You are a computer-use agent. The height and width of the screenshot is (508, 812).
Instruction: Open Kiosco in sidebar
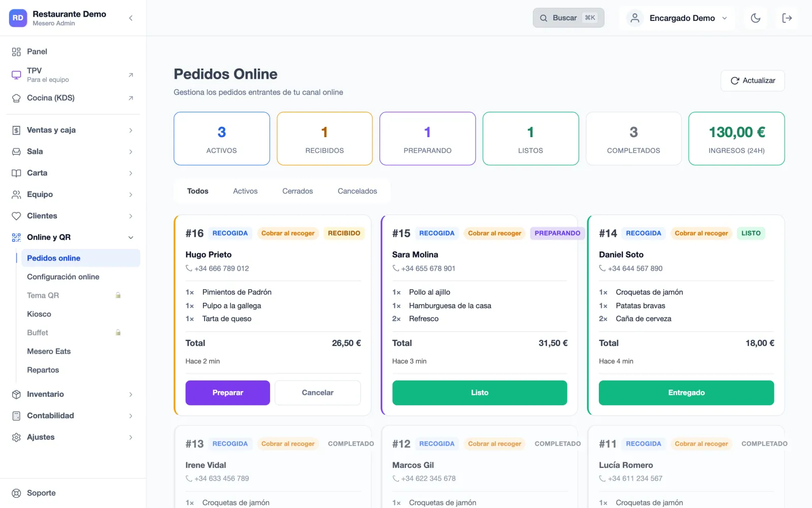click(x=81, y=314)
